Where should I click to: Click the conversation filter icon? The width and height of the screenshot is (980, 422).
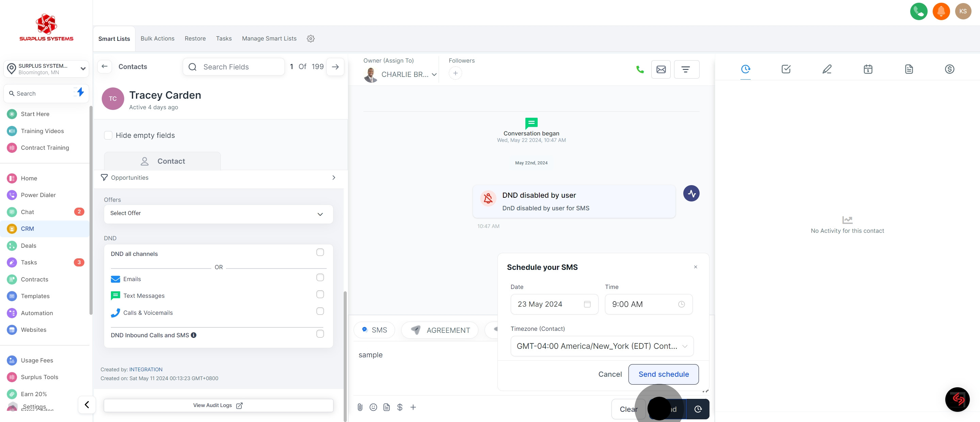tap(686, 70)
